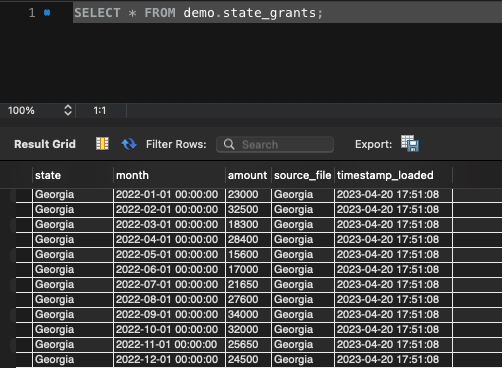The height and width of the screenshot is (368, 502).
Task: Click the Filter Rows search field
Action: pyautogui.click(x=275, y=145)
